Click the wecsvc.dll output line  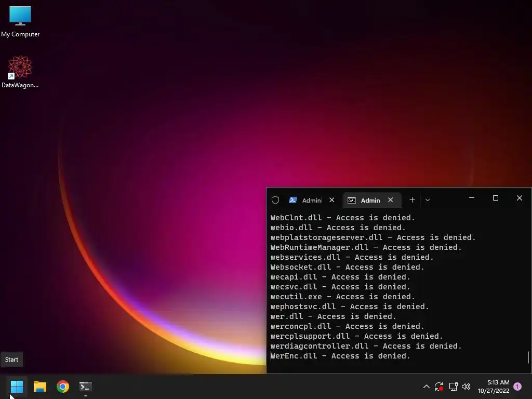point(340,287)
